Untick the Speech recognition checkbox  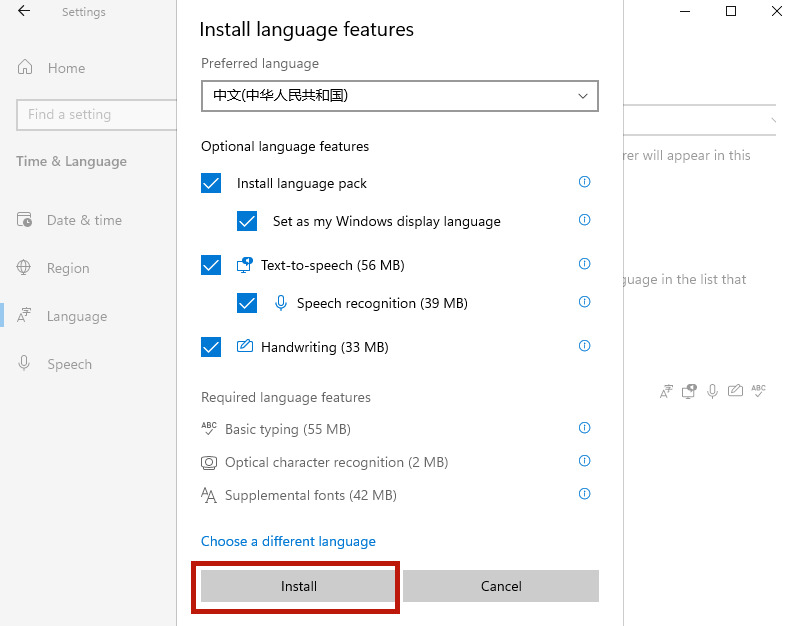247,303
